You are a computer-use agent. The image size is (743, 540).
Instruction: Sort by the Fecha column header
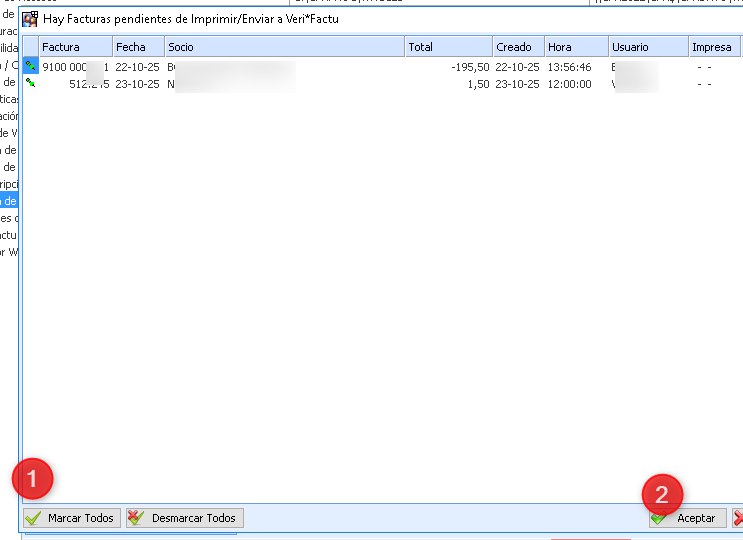tap(138, 47)
